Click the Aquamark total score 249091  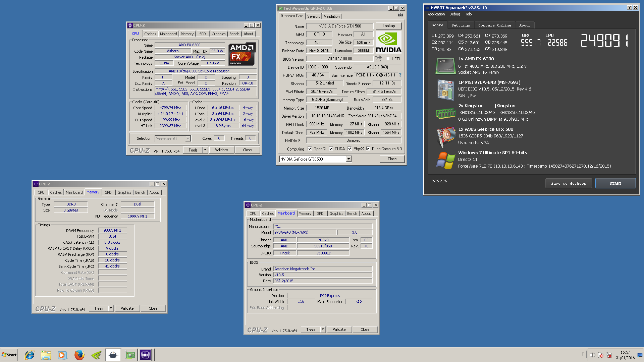point(604,41)
